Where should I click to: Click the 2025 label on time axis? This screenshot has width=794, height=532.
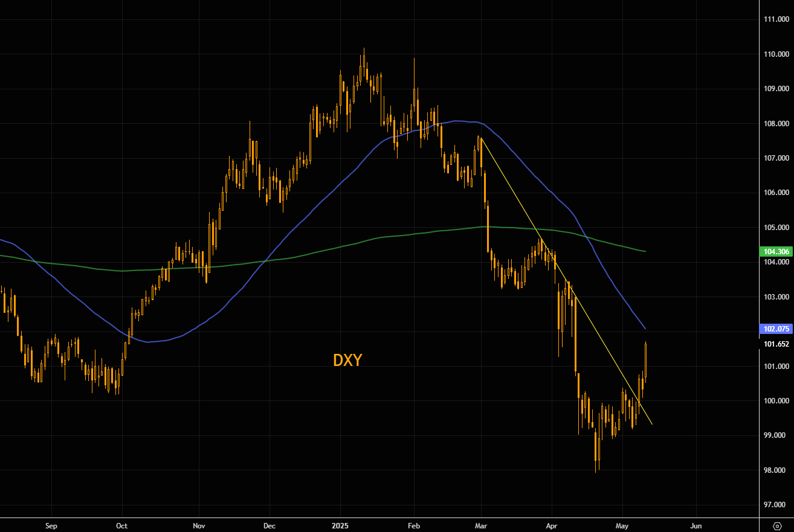(340, 526)
